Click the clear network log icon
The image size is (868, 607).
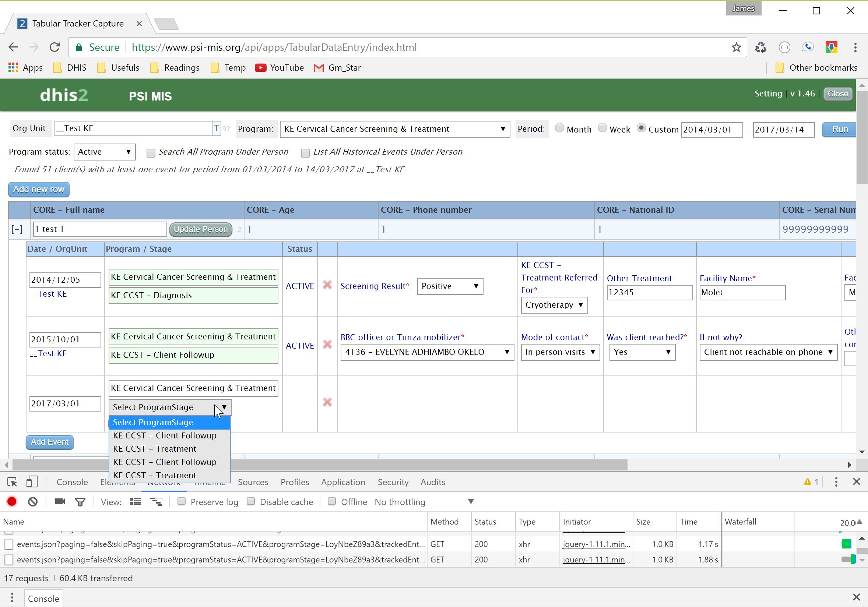click(x=33, y=502)
